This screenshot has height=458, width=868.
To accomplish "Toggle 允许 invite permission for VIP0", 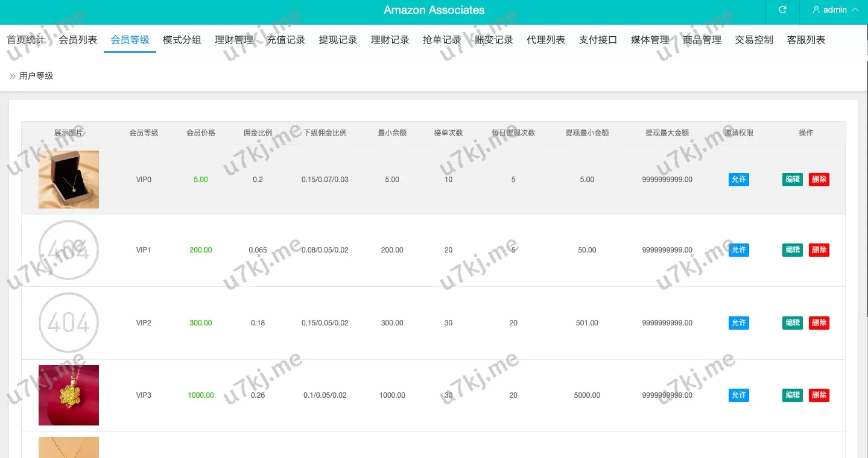I will (x=738, y=180).
